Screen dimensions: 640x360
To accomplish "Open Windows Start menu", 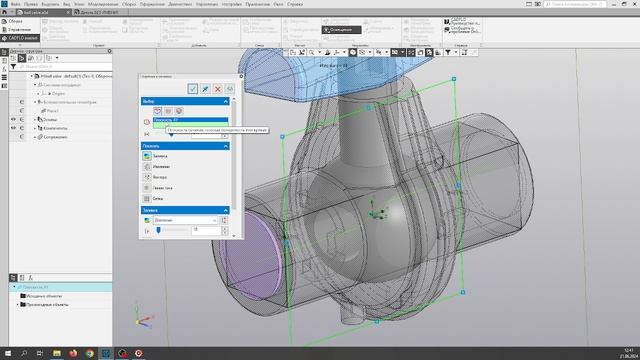I will tap(8, 353).
